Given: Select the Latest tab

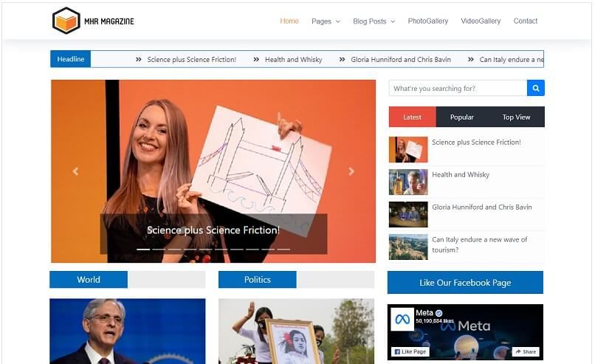Looking at the screenshot, I should pos(413,117).
